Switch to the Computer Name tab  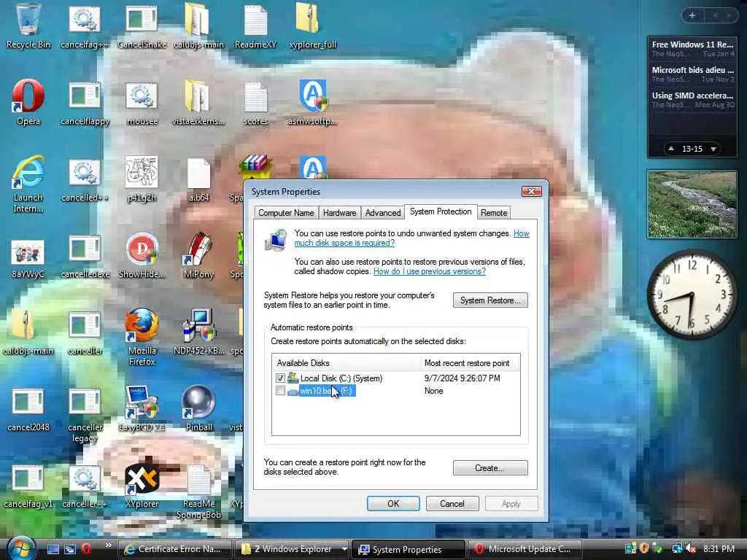click(286, 213)
